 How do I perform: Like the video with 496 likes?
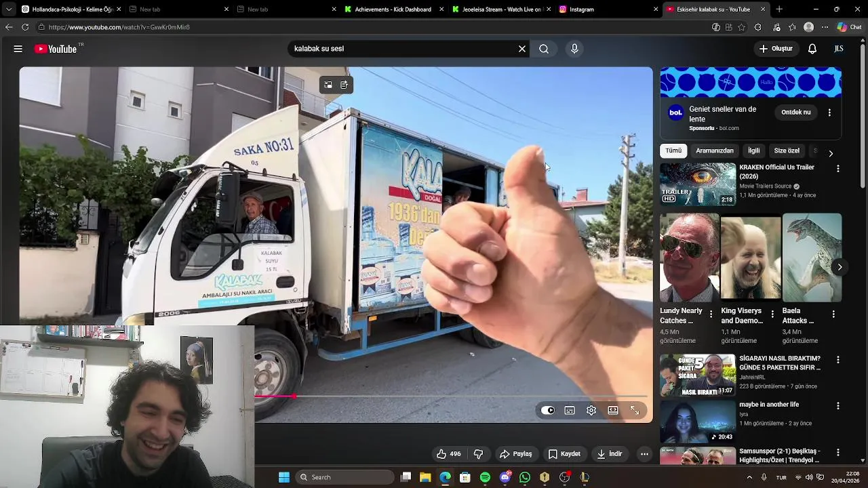coord(449,454)
